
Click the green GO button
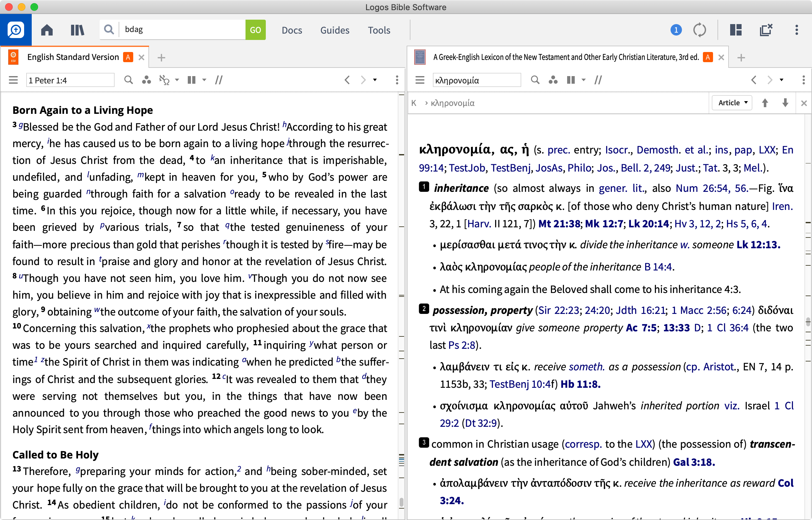pyautogui.click(x=255, y=30)
